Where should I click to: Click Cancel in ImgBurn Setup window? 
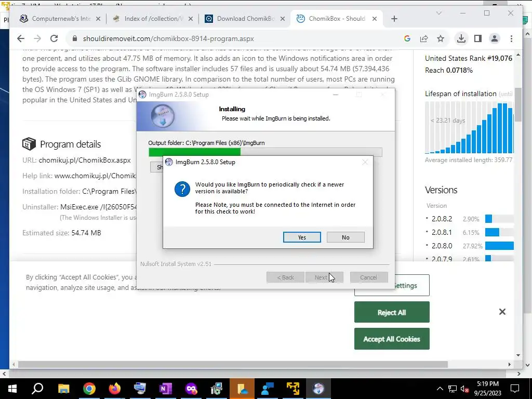(x=368, y=277)
